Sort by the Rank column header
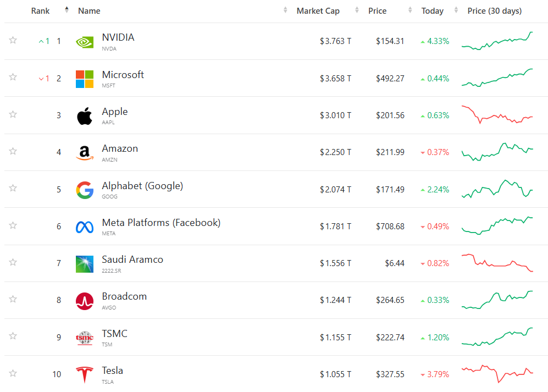Image resolution: width=548 pixels, height=392 pixels. [x=41, y=11]
